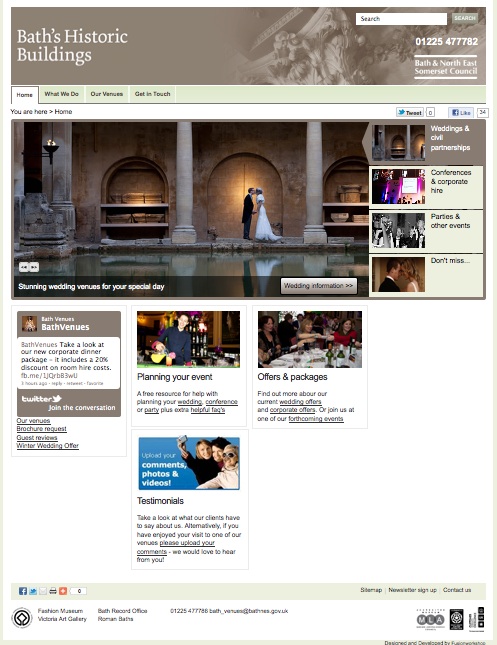Image resolution: width=497 pixels, height=645 pixels.
Task: Select Parties & other events panel
Action: (426, 230)
